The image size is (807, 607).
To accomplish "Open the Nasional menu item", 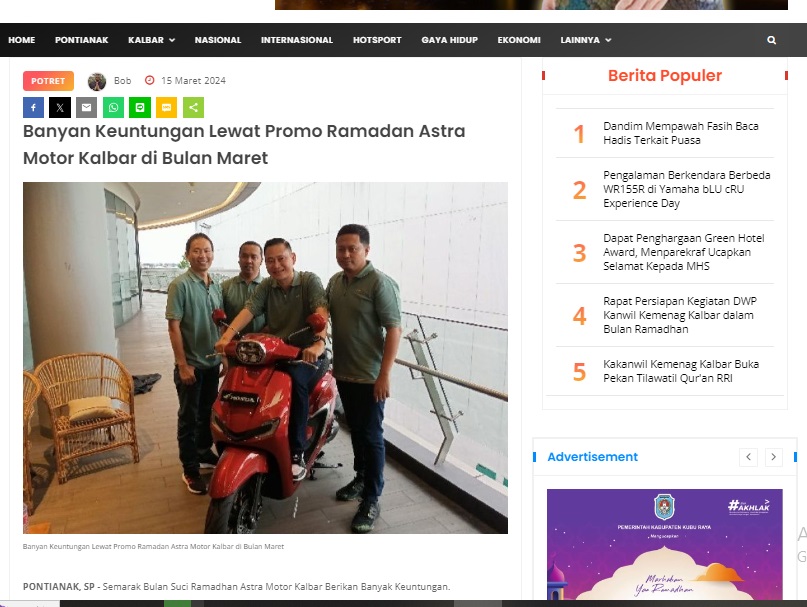I will [x=218, y=40].
